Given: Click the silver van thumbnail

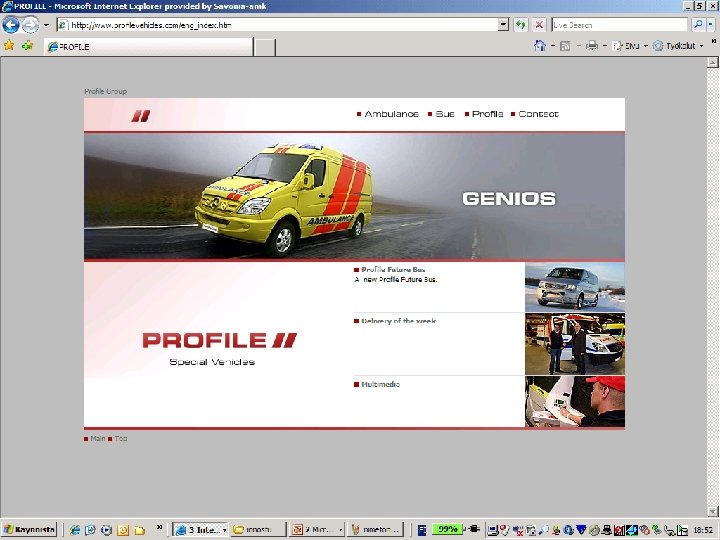Looking at the screenshot, I should click(x=574, y=287).
